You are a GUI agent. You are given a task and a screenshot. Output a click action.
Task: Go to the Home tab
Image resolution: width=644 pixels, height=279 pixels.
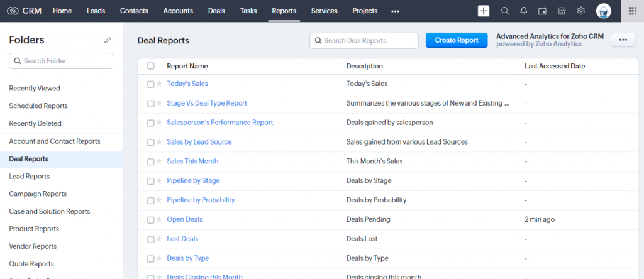[62, 11]
